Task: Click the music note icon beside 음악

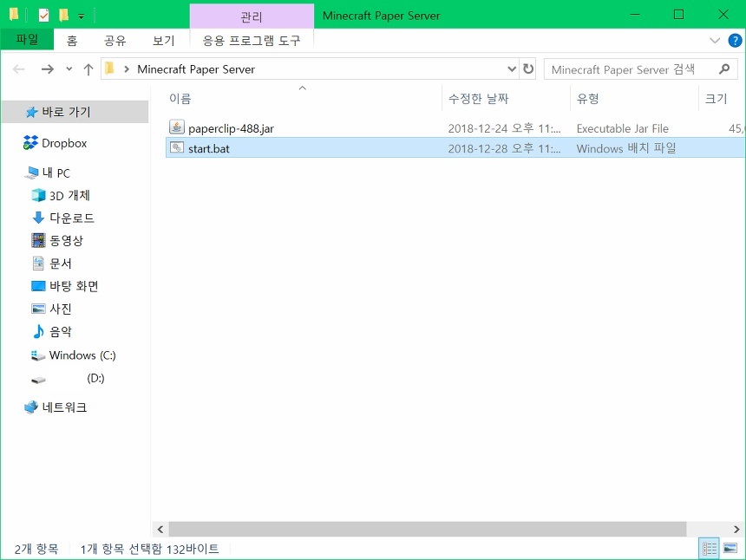Action: (x=38, y=331)
